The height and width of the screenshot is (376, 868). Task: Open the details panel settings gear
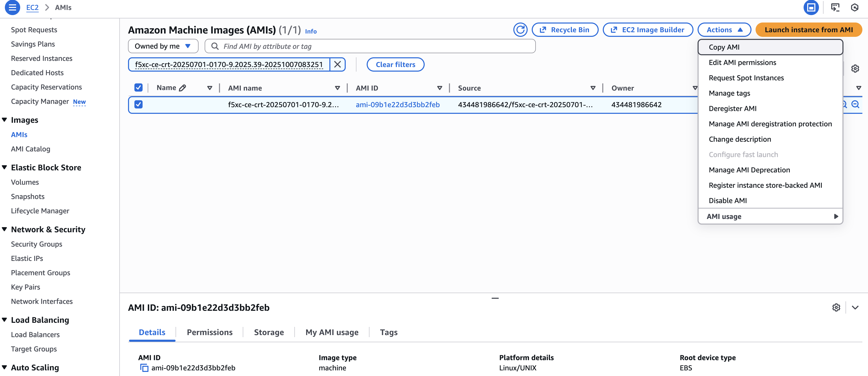click(836, 307)
